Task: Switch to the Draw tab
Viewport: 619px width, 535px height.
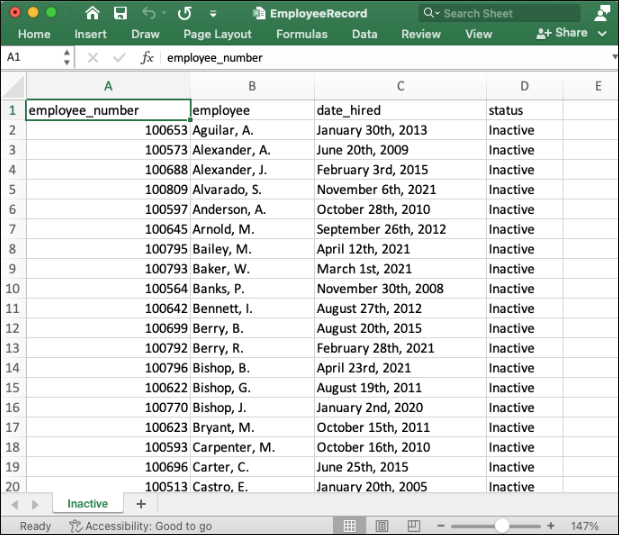Action: (145, 34)
